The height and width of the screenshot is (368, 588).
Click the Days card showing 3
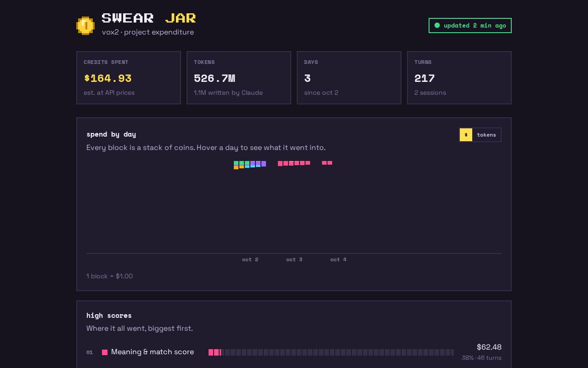pyautogui.click(x=349, y=78)
